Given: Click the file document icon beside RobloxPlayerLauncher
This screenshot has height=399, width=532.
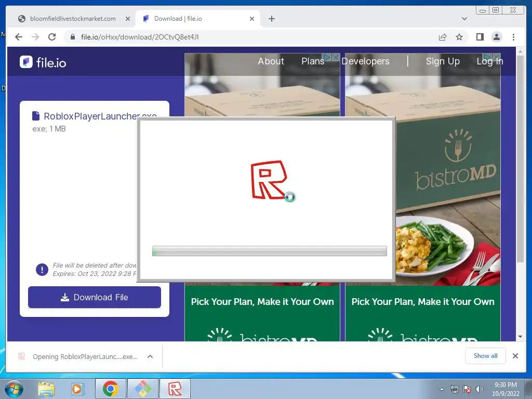Looking at the screenshot, I should point(36,116).
